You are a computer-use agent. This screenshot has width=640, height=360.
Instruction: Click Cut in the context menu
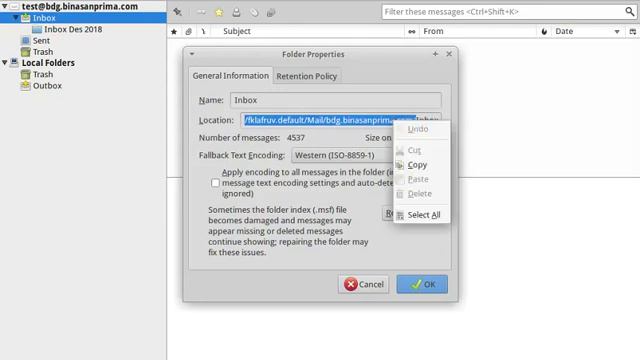pos(422,150)
